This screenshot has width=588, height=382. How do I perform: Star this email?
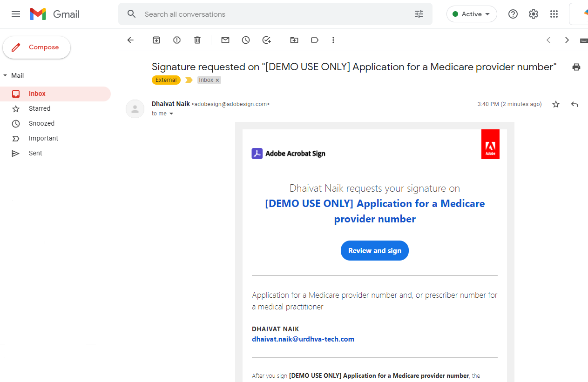(556, 104)
